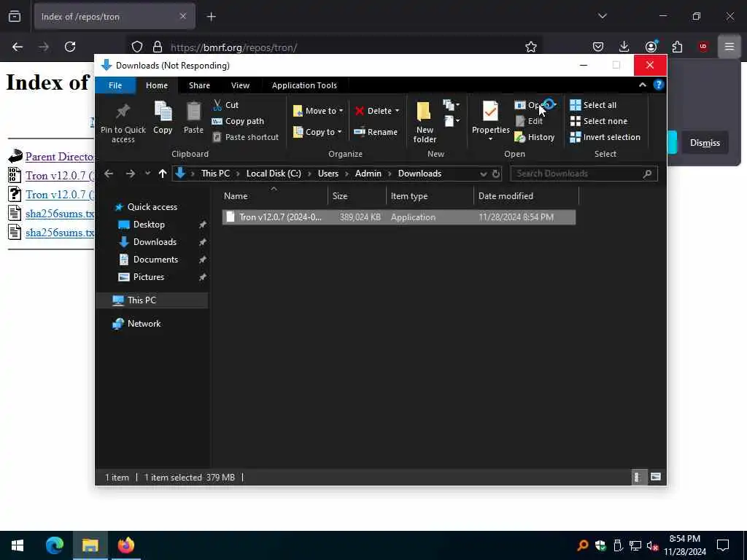Click Copy path in Clipboard group
747x560 pixels.
pyautogui.click(x=238, y=121)
